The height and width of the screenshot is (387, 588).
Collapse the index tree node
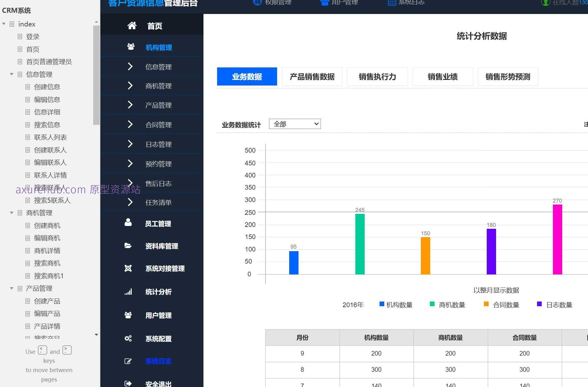click(x=4, y=24)
